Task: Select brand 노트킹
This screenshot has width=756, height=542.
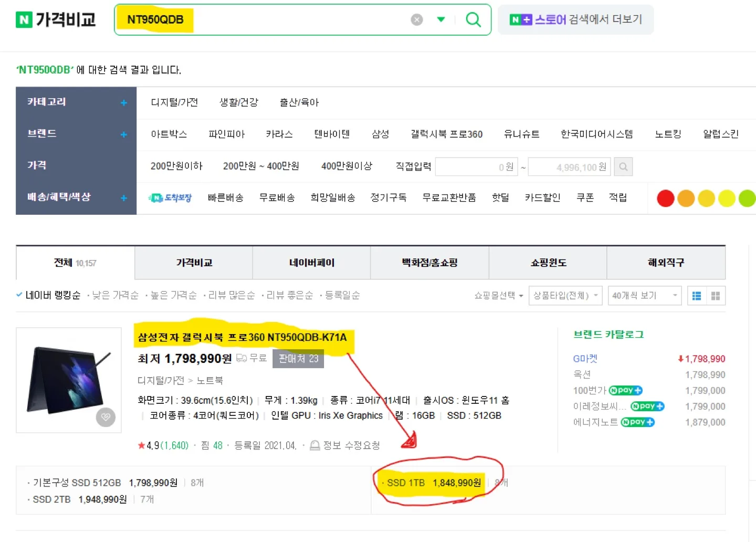Action: (668, 134)
